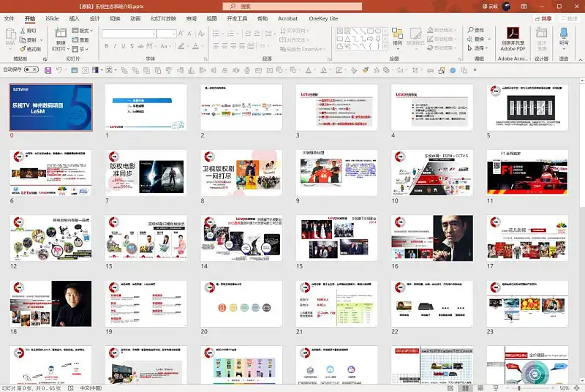The width and height of the screenshot is (585, 392).
Task: Click the blue circle icon in quick access toolbar
Action: click(453, 70)
